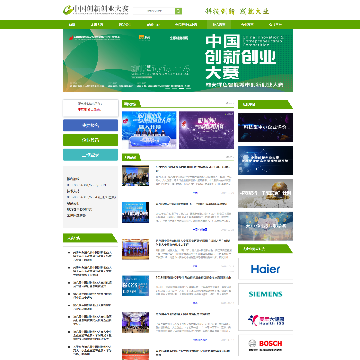The height and width of the screenshot is (360, 360).
Task: Open the white notice box with red text
Action: pyautogui.click(x=90, y=107)
